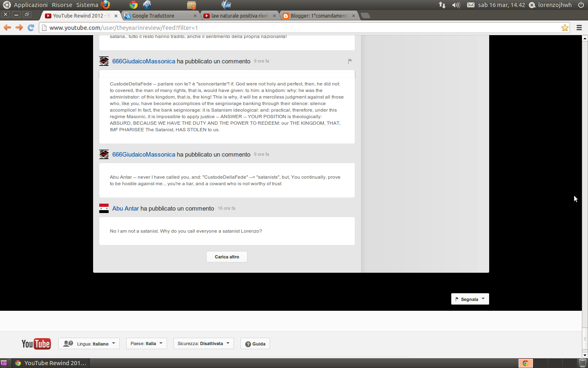The image size is (588, 368).
Task: Reload the page with the refresh icon
Action: (31, 27)
